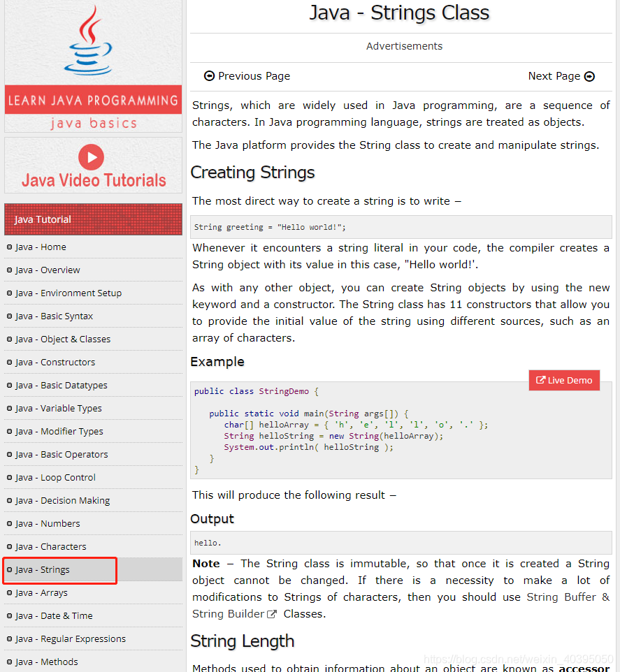The height and width of the screenshot is (672, 620).
Task: Click Learn Java Programming banner
Action: click(x=93, y=101)
